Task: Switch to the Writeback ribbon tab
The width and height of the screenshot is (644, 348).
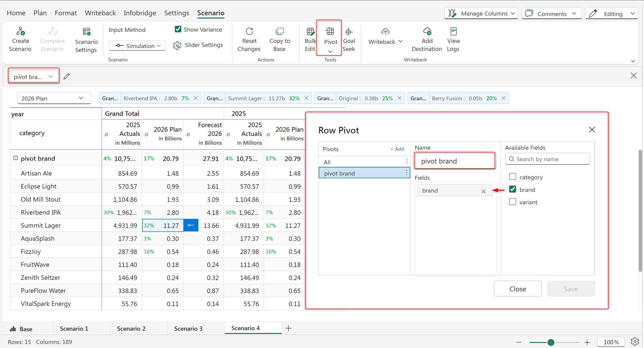Action: click(x=100, y=13)
